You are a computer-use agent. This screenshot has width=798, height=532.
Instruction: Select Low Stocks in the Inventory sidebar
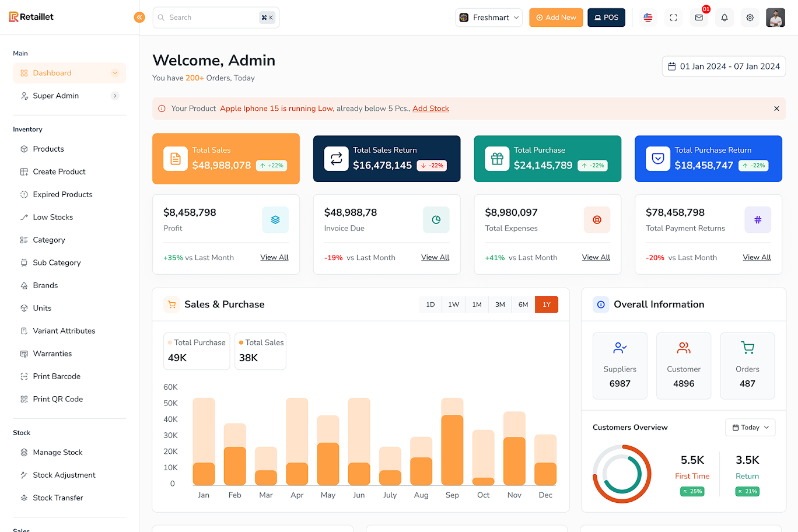pos(53,217)
